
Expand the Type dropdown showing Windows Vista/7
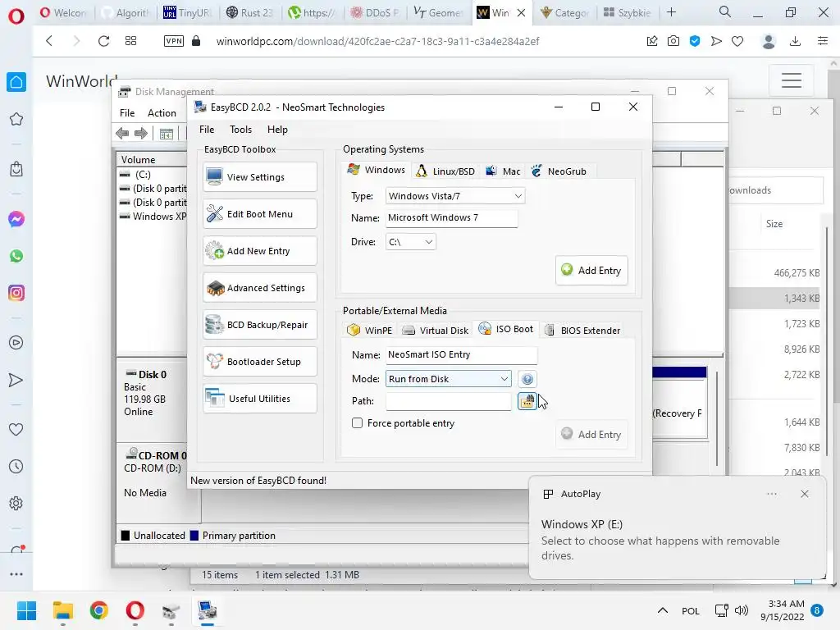tap(454, 196)
